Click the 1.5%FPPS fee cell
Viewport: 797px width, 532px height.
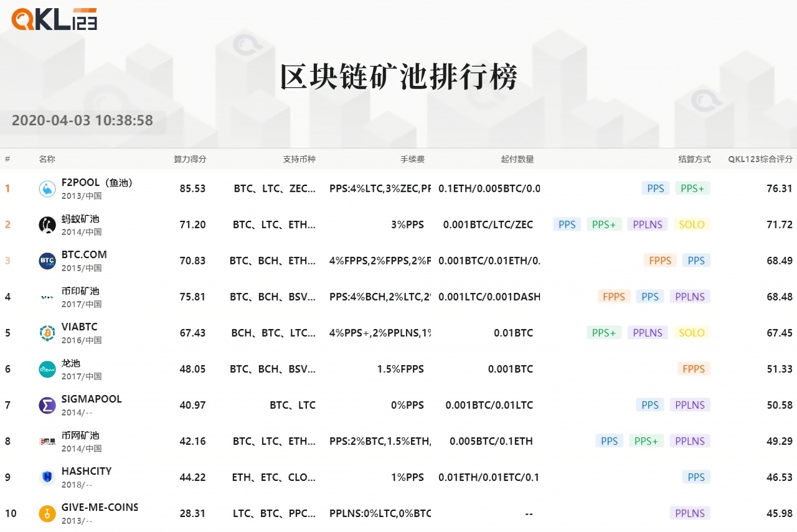click(400, 369)
